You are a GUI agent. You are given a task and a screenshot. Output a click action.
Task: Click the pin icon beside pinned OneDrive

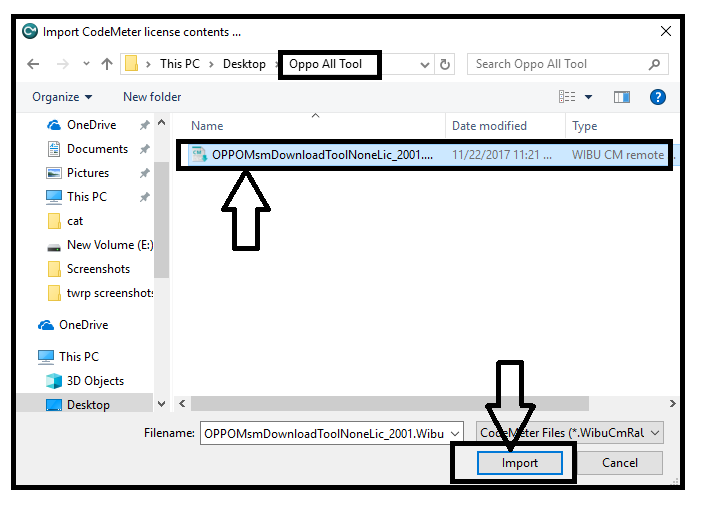coord(144,125)
